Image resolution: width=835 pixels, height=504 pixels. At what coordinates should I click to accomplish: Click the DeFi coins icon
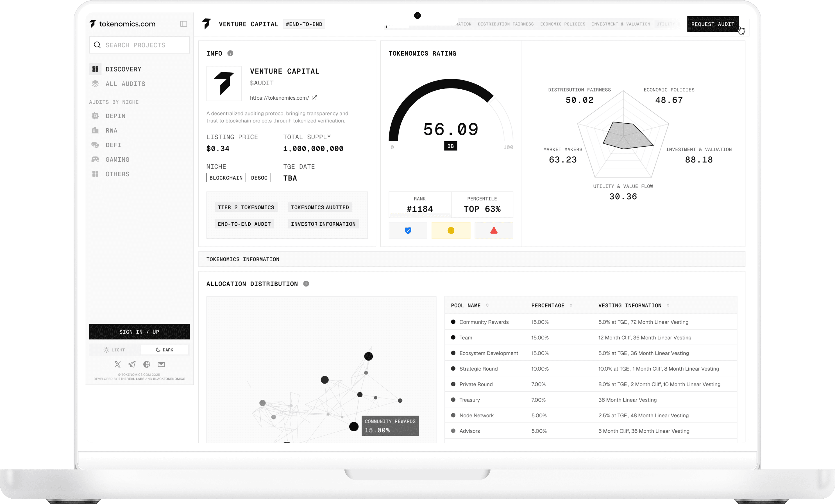(x=95, y=145)
